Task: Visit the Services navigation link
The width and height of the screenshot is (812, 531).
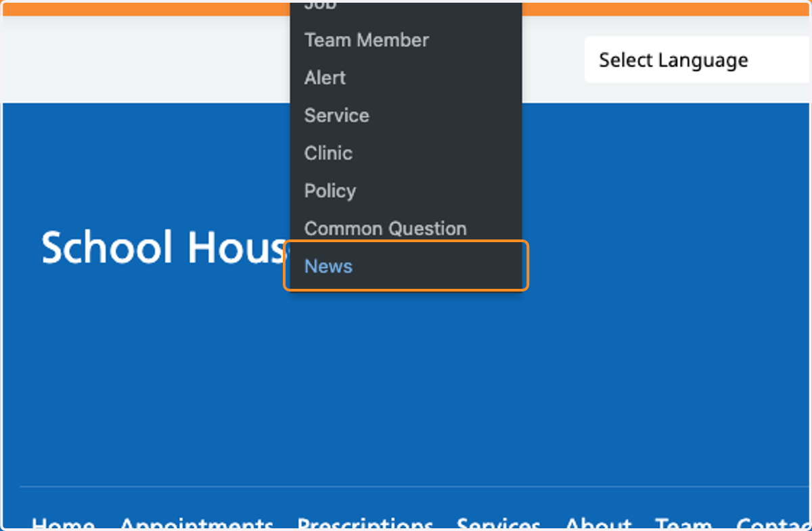Action: pyautogui.click(x=499, y=525)
